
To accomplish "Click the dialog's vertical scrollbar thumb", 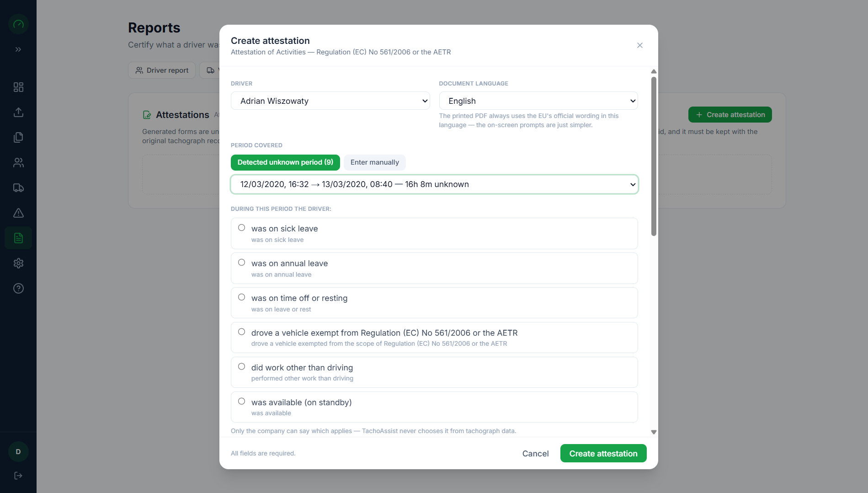I will pos(654,156).
